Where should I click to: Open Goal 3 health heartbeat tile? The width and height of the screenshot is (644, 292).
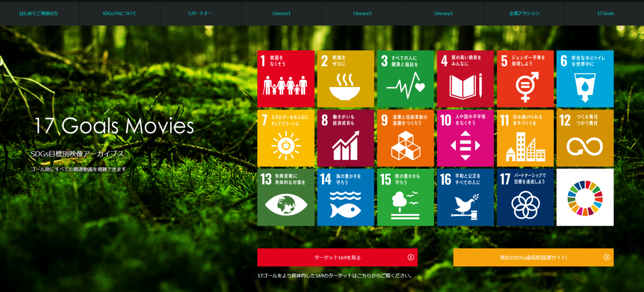[405, 79]
